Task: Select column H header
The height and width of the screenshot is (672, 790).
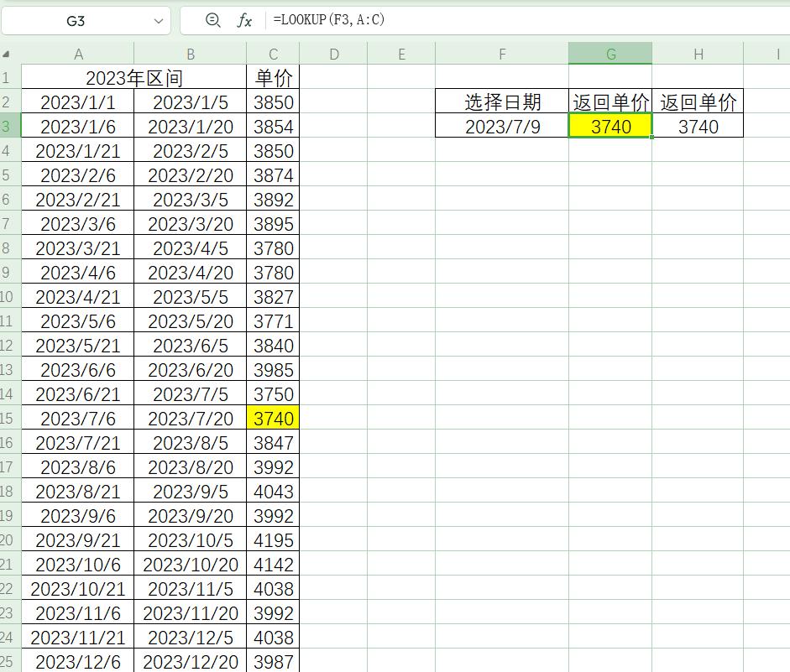Action: [698, 54]
